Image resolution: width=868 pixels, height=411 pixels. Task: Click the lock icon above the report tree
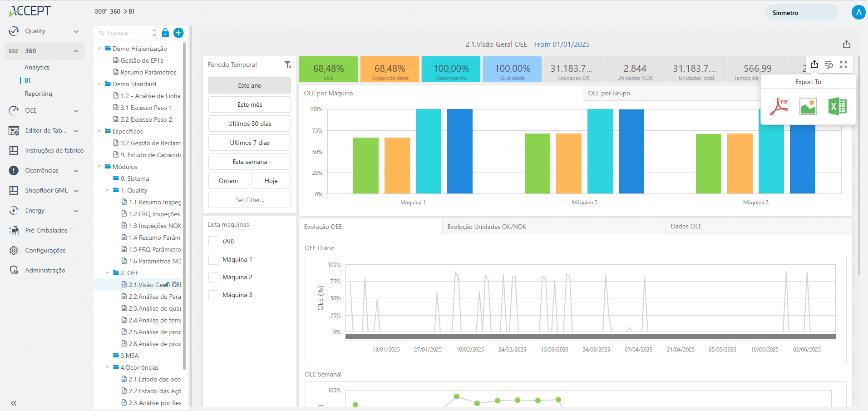165,33
